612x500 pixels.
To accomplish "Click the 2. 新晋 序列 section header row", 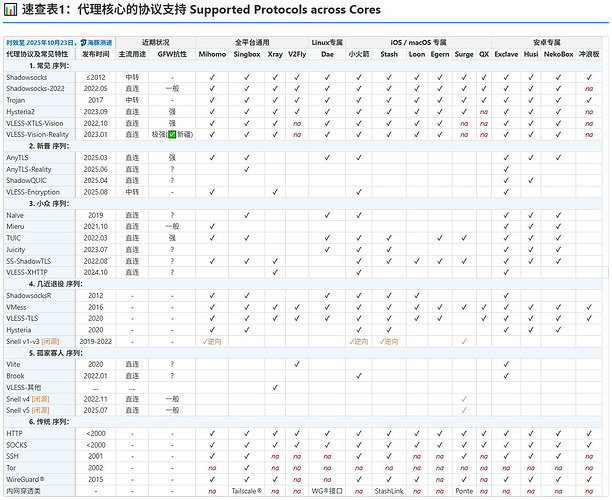I will point(303,146).
